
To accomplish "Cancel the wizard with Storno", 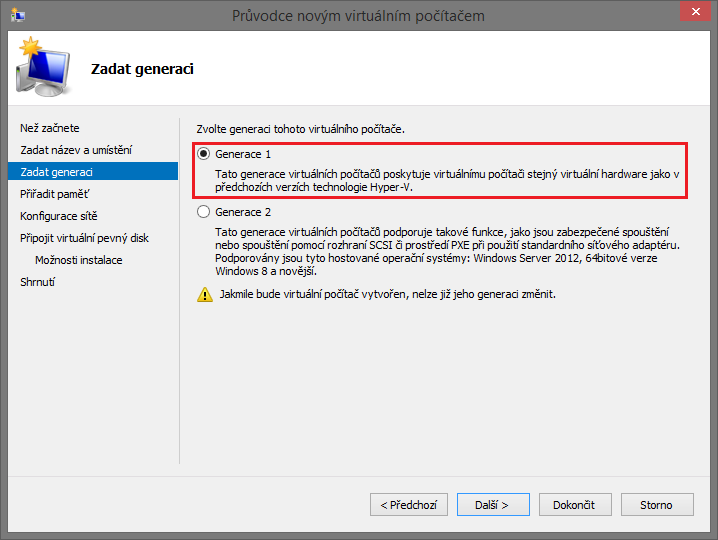I will click(x=656, y=505).
